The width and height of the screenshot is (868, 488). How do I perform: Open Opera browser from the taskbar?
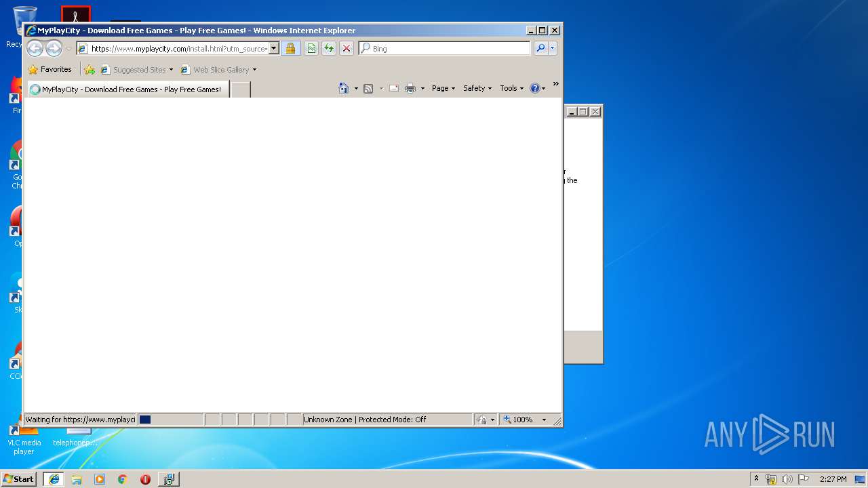coord(145,479)
